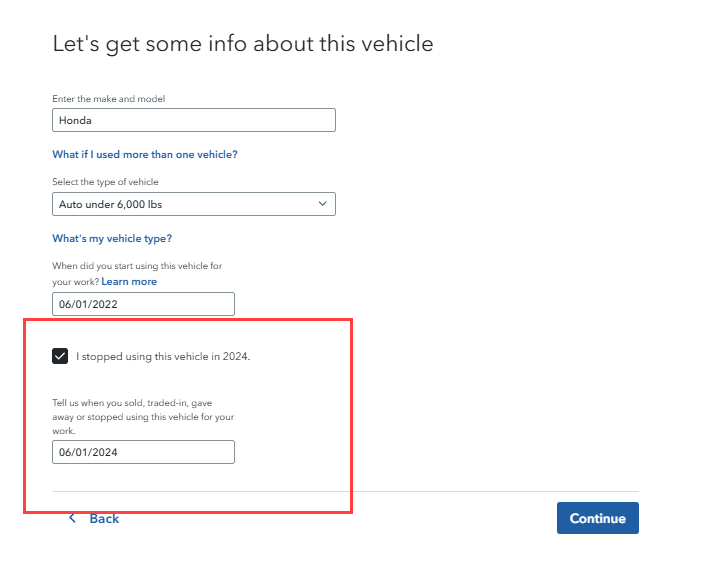Click the "Let's get some info about this vehicle" heading

click(242, 44)
